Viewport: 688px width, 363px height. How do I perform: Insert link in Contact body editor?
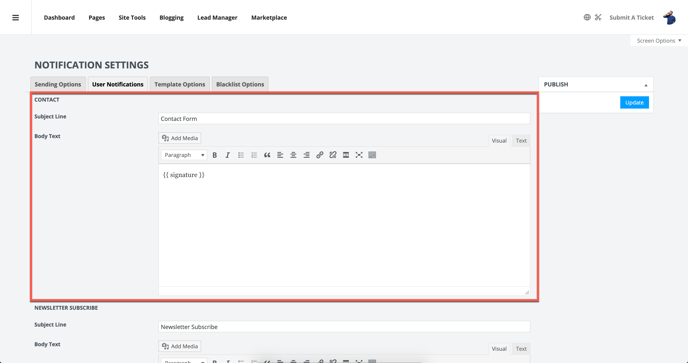[319, 155]
